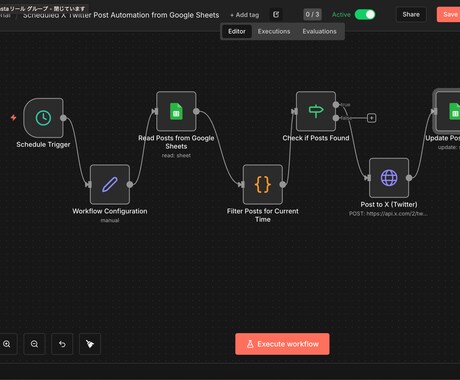Open the Schedule Trigger node
The height and width of the screenshot is (380, 460).
(43, 118)
